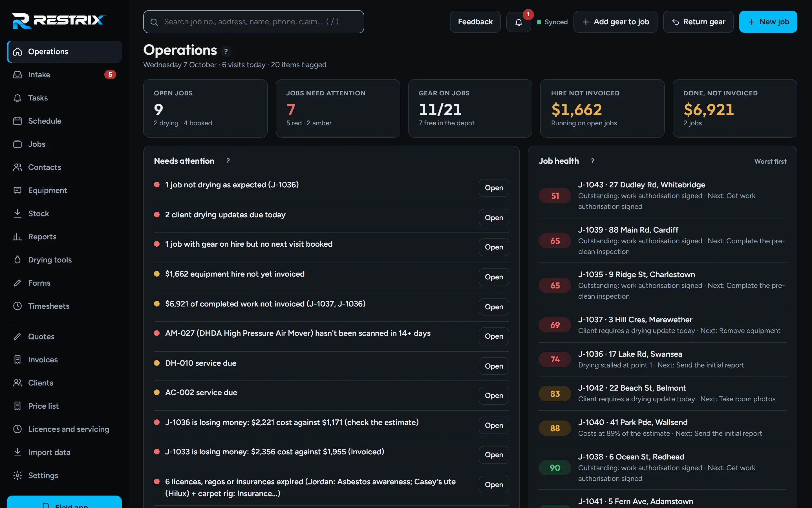Image resolution: width=812 pixels, height=508 pixels.
Task: Click the Operations home icon in sidebar
Action: pyautogui.click(x=17, y=52)
